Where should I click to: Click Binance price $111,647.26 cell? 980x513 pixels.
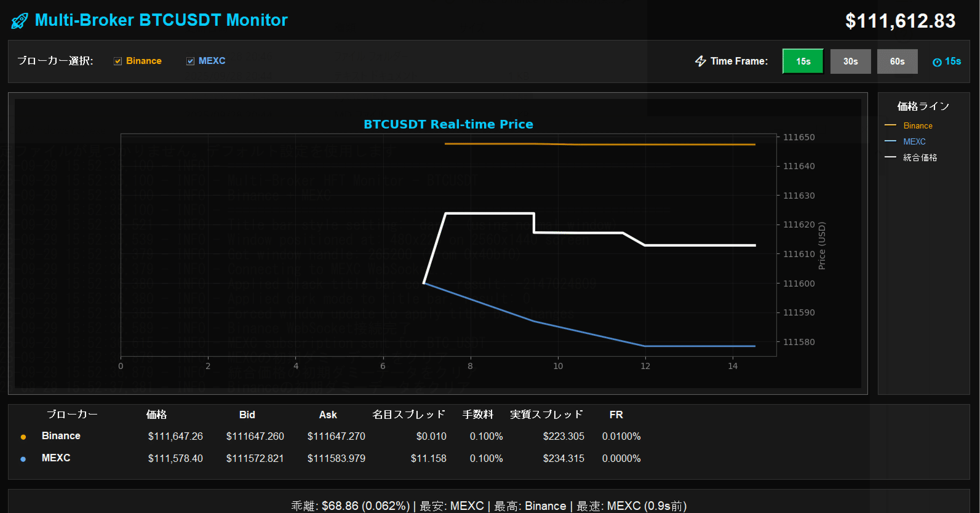click(x=175, y=436)
